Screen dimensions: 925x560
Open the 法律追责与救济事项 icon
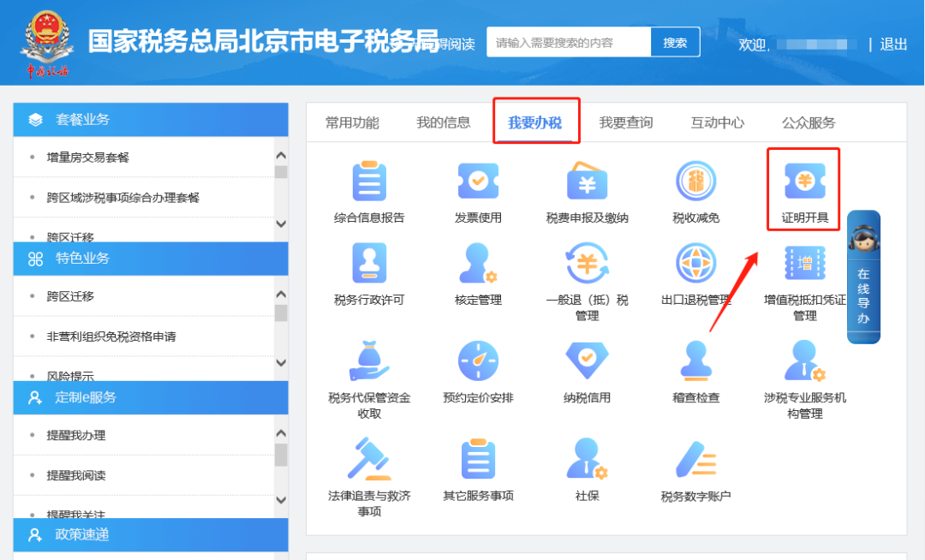click(x=369, y=459)
